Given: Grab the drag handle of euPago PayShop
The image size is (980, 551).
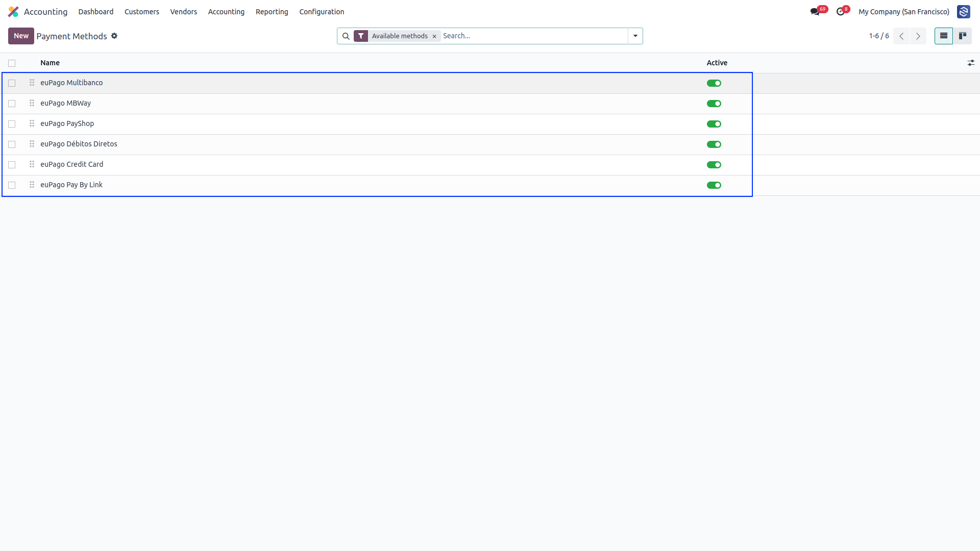Looking at the screenshot, I should (32, 123).
